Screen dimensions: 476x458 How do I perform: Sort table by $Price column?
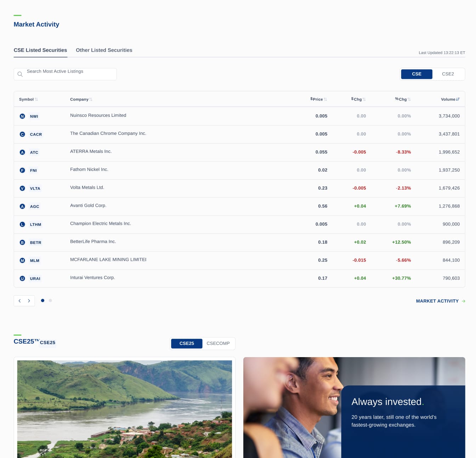[x=319, y=99]
